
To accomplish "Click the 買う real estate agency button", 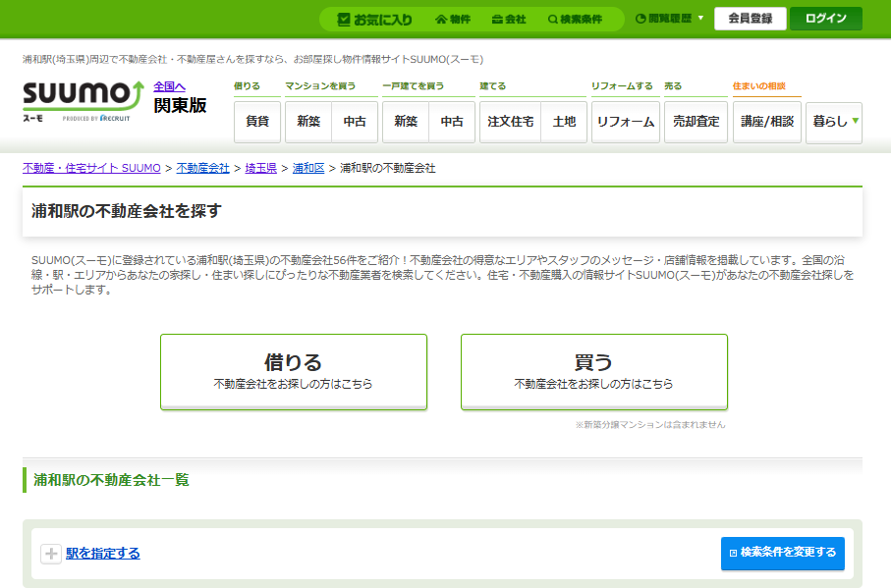I will click(x=593, y=372).
